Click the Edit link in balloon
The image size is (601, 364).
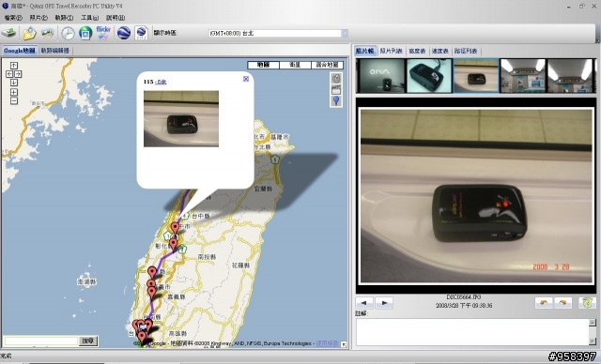[162, 82]
